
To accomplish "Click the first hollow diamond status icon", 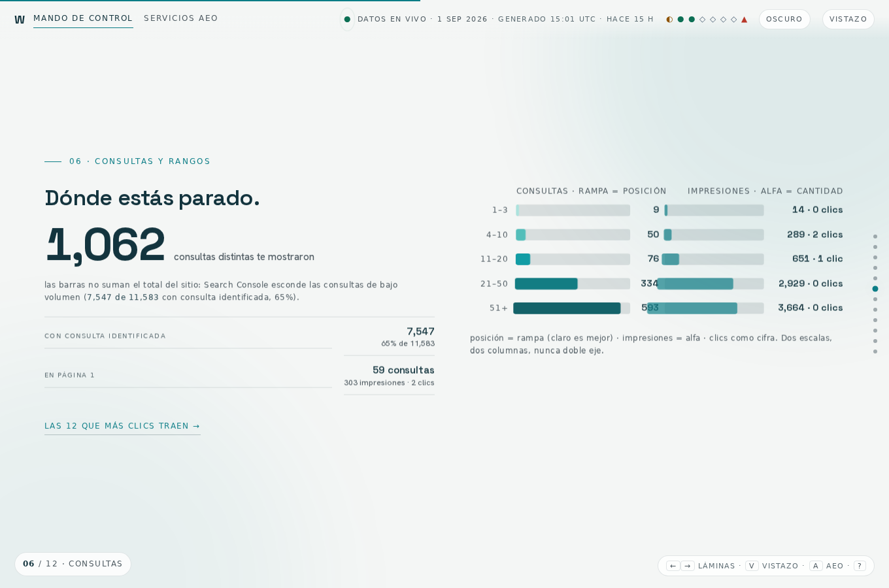I will [703, 20].
